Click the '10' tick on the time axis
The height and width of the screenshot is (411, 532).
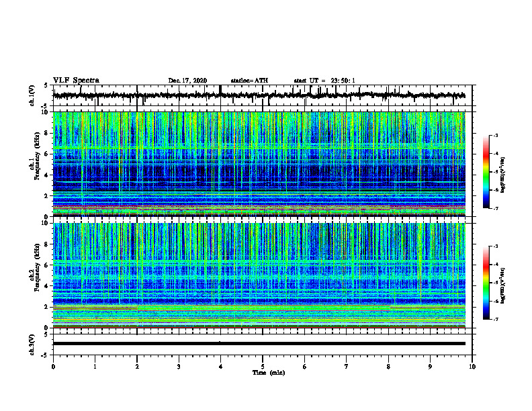click(472, 367)
